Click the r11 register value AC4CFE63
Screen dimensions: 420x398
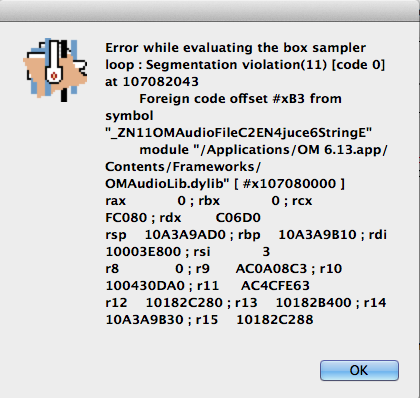pyautogui.click(x=275, y=286)
